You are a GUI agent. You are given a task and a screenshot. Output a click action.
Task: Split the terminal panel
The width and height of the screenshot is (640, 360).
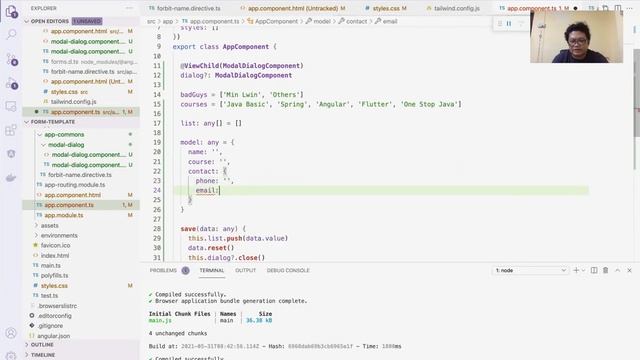click(x=594, y=270)
